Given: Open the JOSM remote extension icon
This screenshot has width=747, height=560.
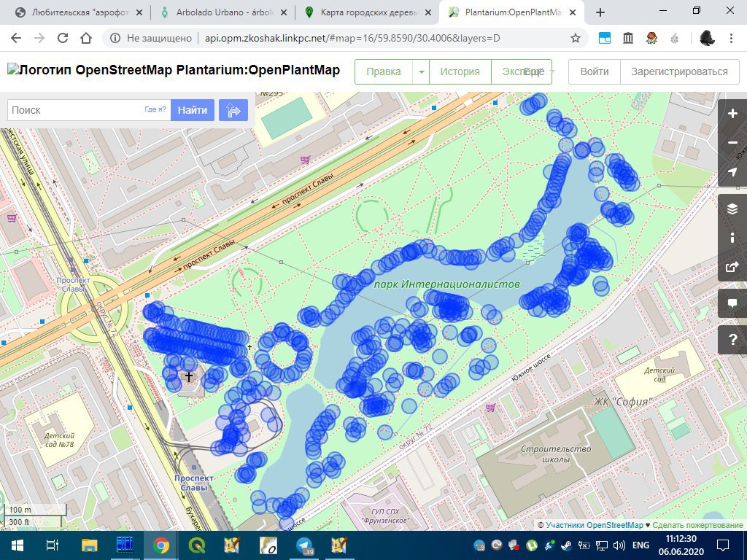Looking at the screenshot, I should click(651, 38).
